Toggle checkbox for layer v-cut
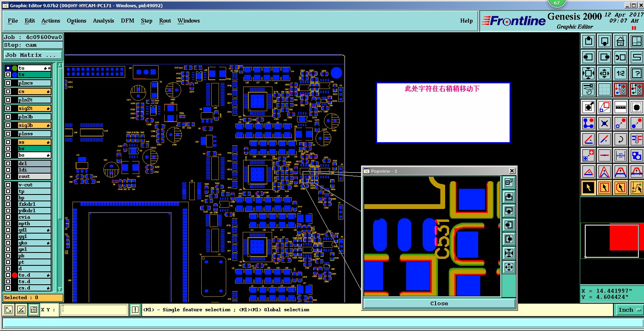644x331 pixels. pyautogui.click(x=8, y=185)
